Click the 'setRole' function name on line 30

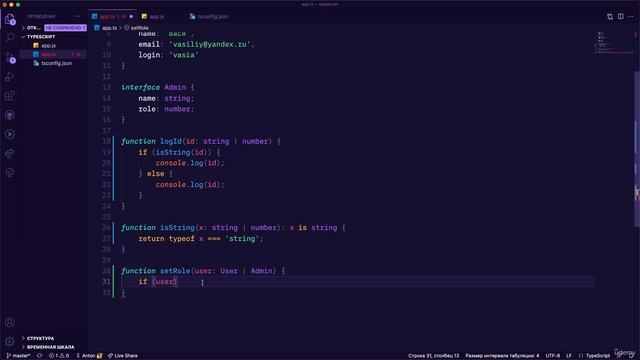[x=175, y=271]
